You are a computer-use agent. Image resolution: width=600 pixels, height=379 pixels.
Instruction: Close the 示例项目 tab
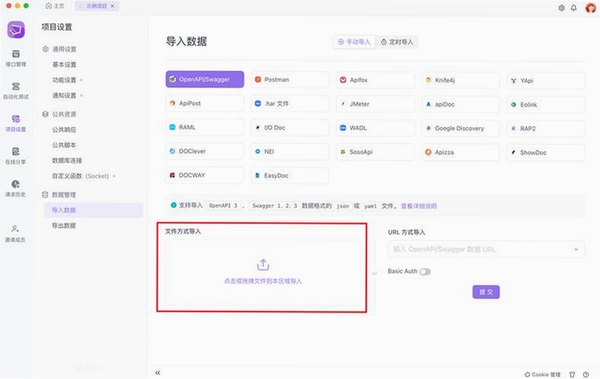coord(112,6)
